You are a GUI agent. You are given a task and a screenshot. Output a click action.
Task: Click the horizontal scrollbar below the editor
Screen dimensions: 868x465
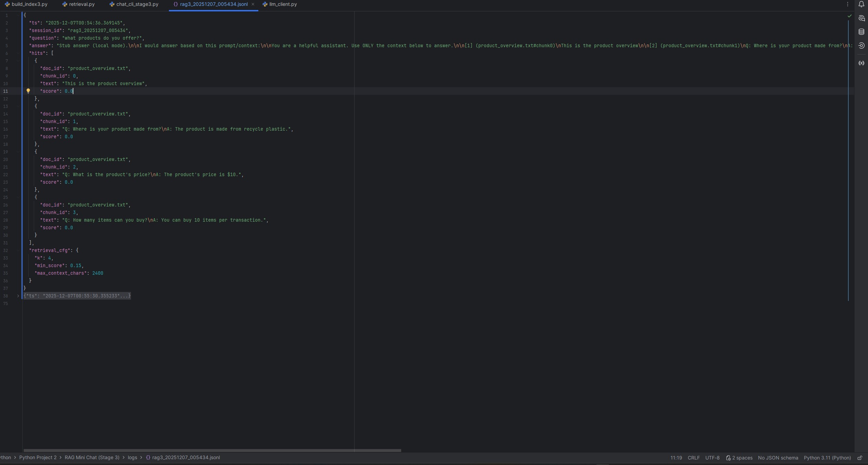(x=212, y=451)
